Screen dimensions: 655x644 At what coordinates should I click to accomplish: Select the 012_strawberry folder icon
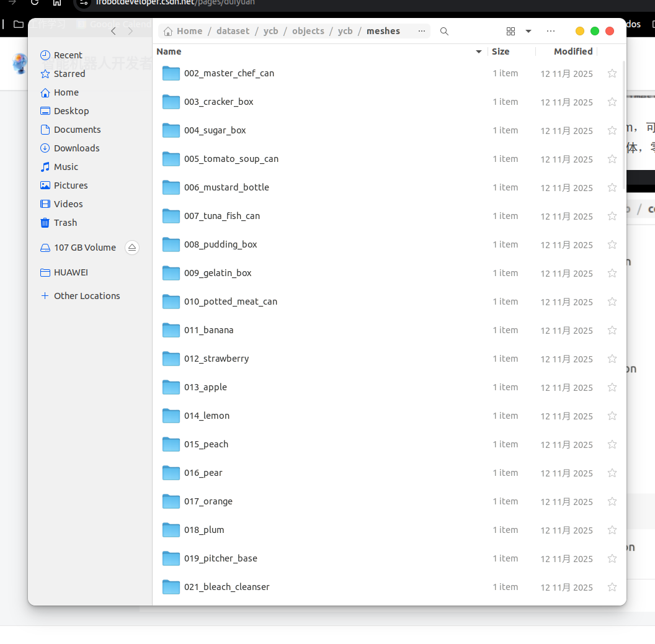click(x=171, y=359)
